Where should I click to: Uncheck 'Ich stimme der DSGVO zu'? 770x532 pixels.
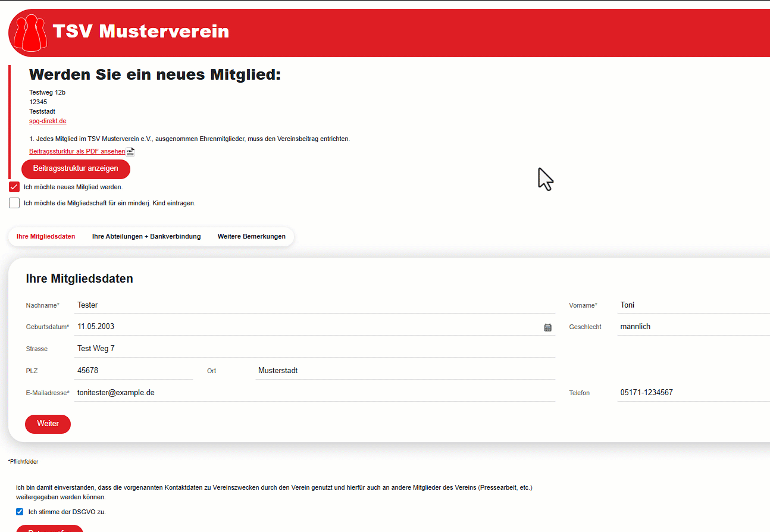point(20,512)
